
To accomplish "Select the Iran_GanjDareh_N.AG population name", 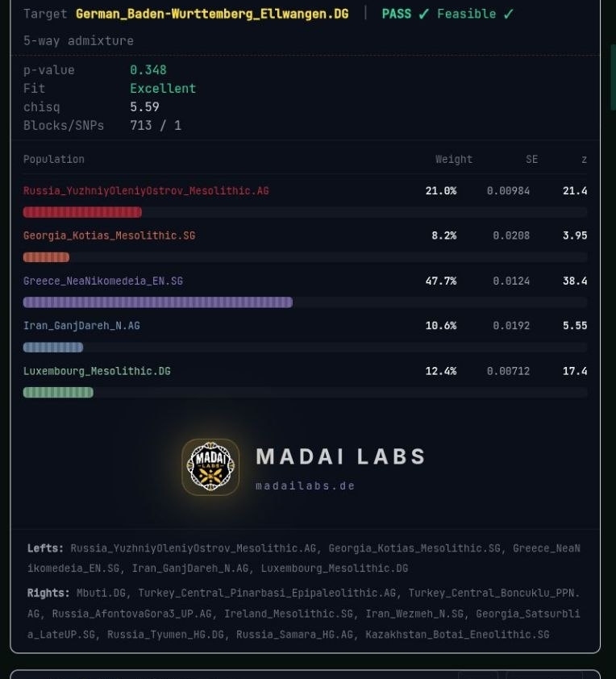I will (x=81, y=326).
